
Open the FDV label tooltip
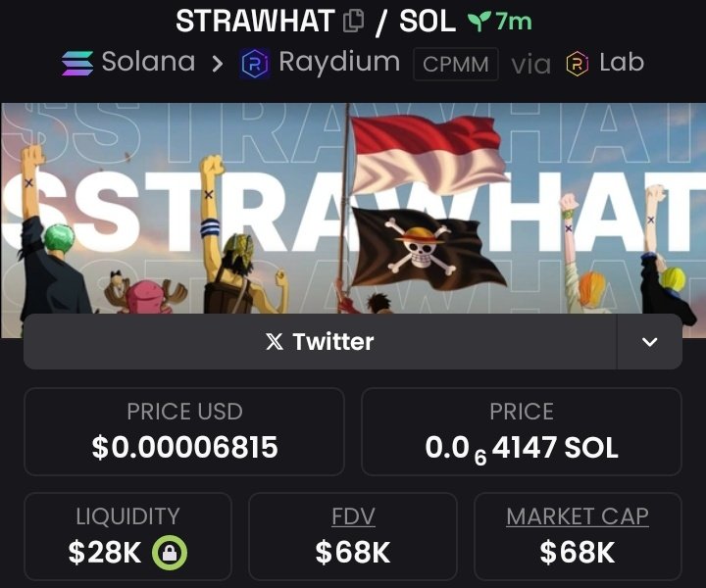pyautogui.click(x=353, y=516)
